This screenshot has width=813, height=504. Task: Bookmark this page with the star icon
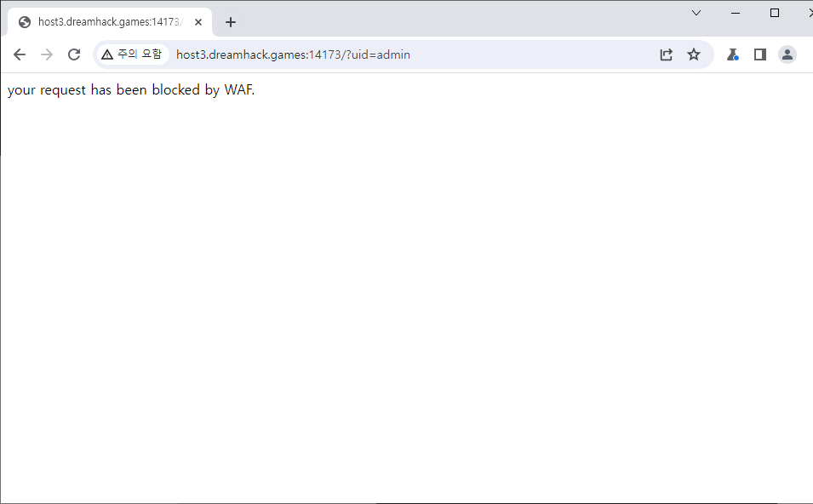tap(694, 54)
